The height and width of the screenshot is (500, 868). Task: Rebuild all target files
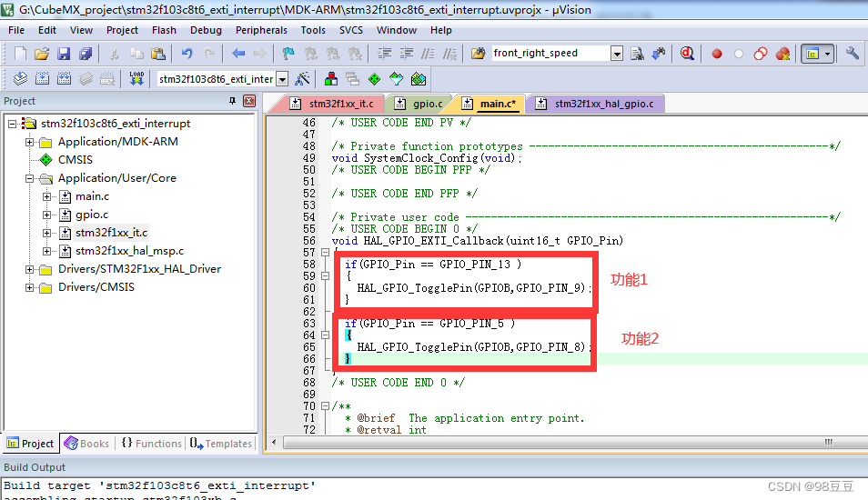[x=65, y=79]
